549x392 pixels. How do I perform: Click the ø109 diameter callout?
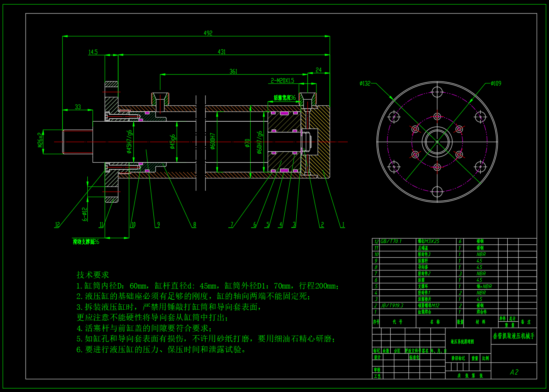tap(496, 83)
